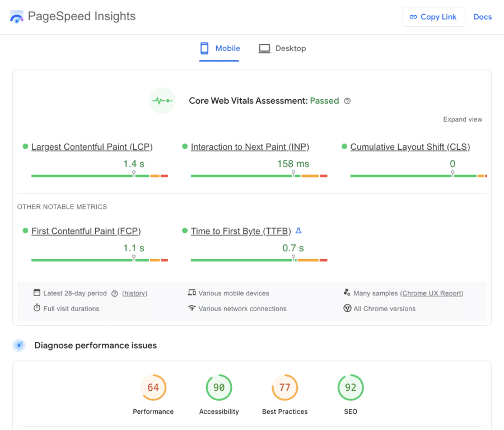Screen dimensions: 504x430
Task: Open the Core Web Vitals help icon
Action: 347,101
